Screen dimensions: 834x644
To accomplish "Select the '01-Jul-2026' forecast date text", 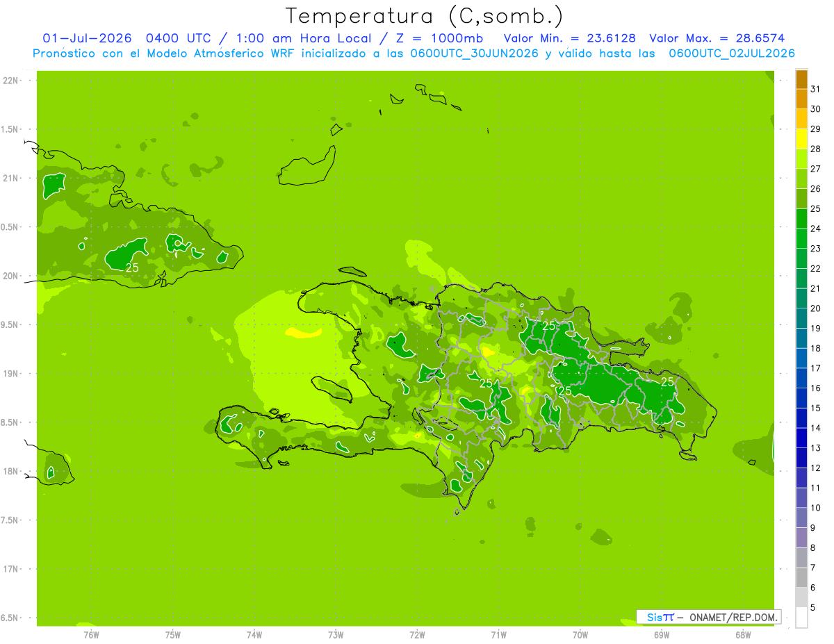I will point(88,38).
